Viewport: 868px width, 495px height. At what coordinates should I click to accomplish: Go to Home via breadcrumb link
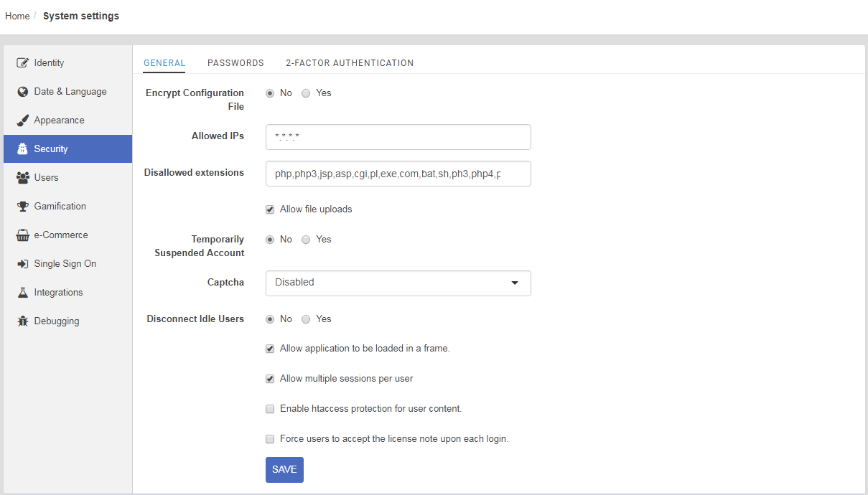click(x=17, y=16)
